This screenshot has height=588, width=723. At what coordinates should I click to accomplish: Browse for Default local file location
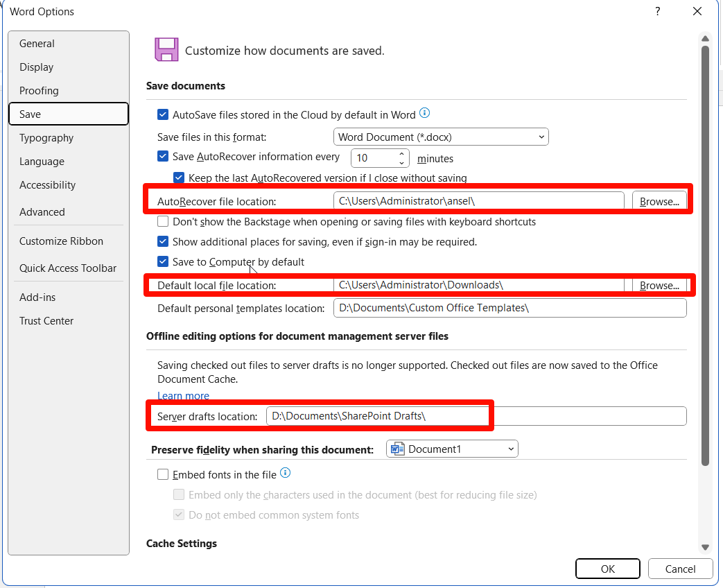(x=659, y=286)
